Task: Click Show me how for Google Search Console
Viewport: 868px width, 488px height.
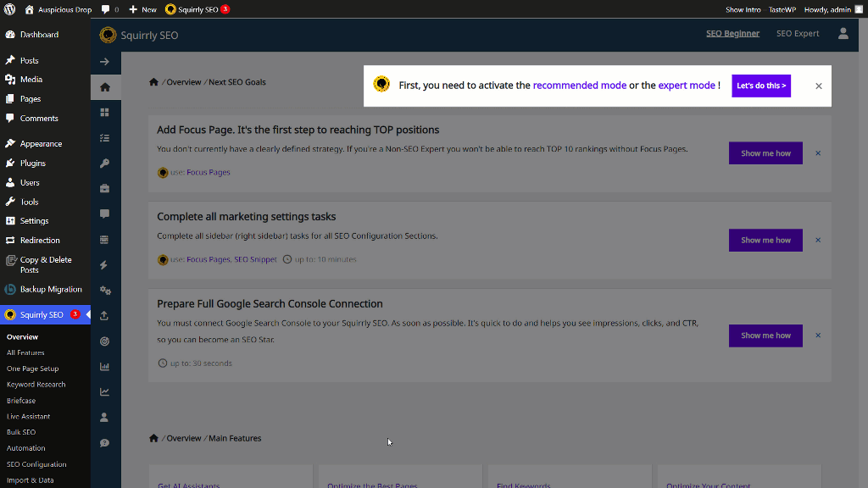Action: tap(765, 335)
